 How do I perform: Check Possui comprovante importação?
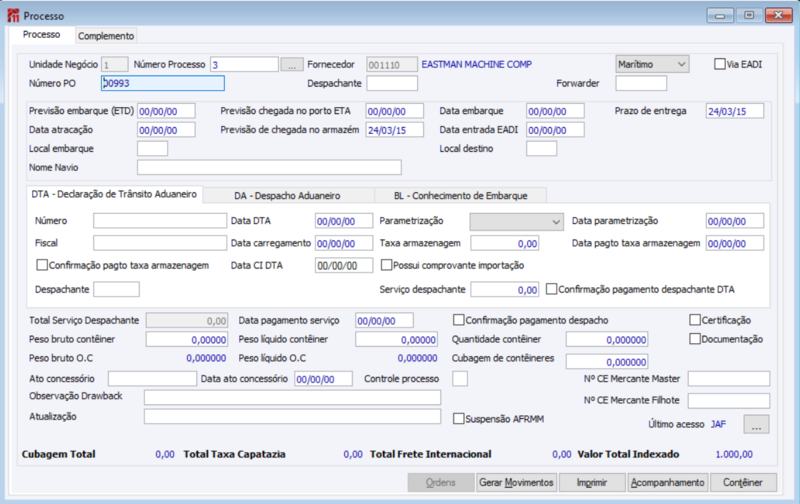(387, 265)
